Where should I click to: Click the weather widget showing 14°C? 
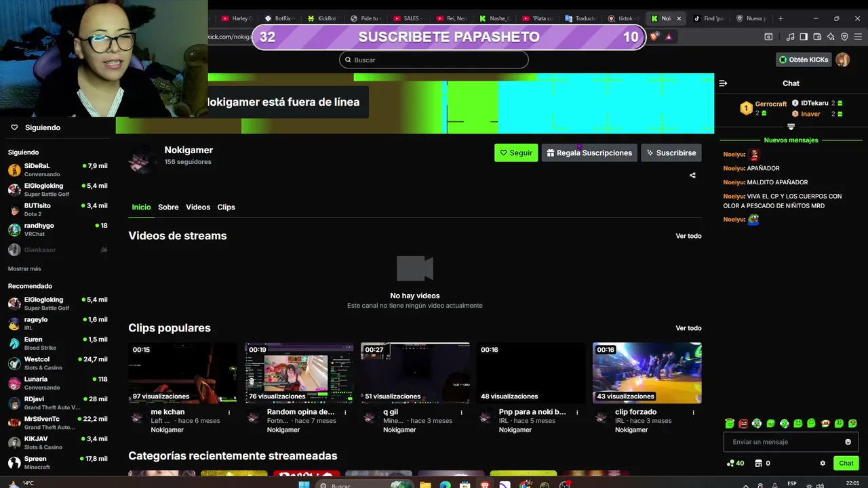tap(20, 484)
